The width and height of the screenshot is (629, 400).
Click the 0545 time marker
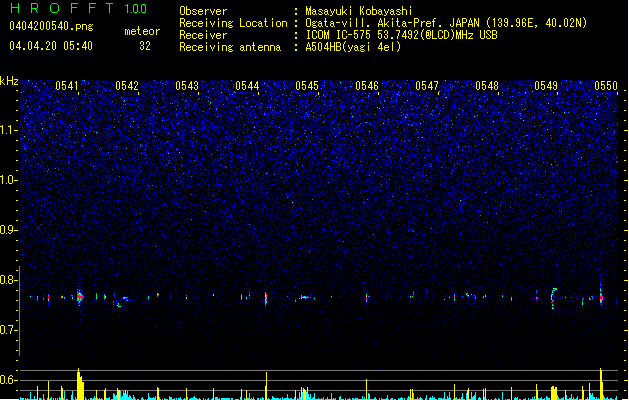click(307, 86)
